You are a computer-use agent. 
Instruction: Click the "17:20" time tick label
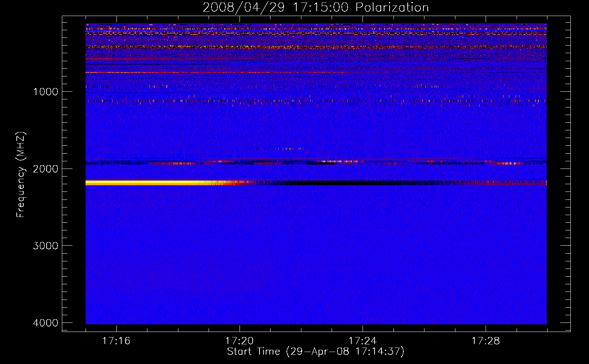click(240, 341)
